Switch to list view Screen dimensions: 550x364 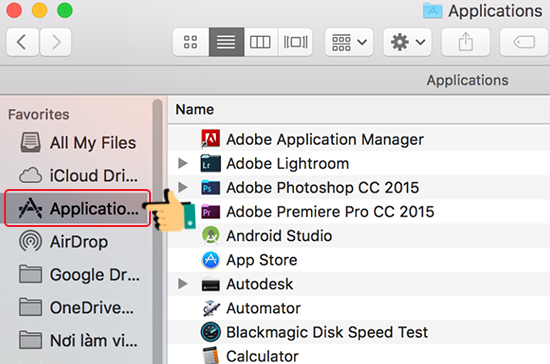[x=227, y=42]
